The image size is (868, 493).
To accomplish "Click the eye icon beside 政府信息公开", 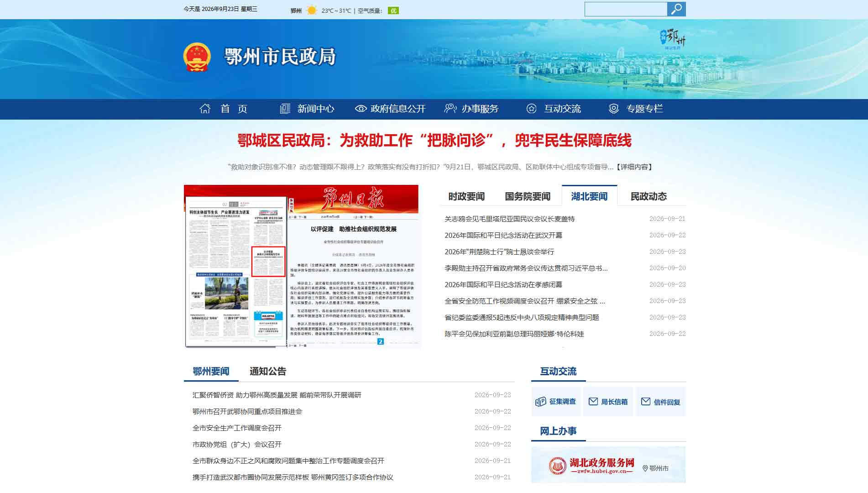I will 361,109.
